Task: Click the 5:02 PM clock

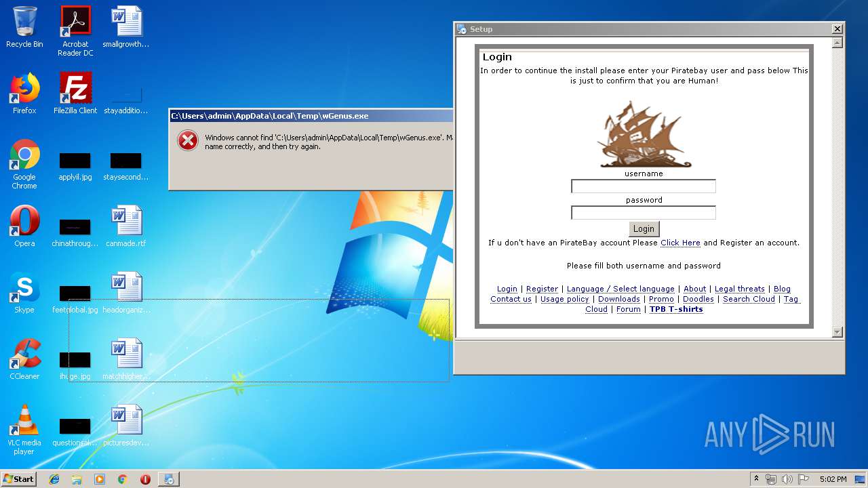Action: click(x=833, y=479)
